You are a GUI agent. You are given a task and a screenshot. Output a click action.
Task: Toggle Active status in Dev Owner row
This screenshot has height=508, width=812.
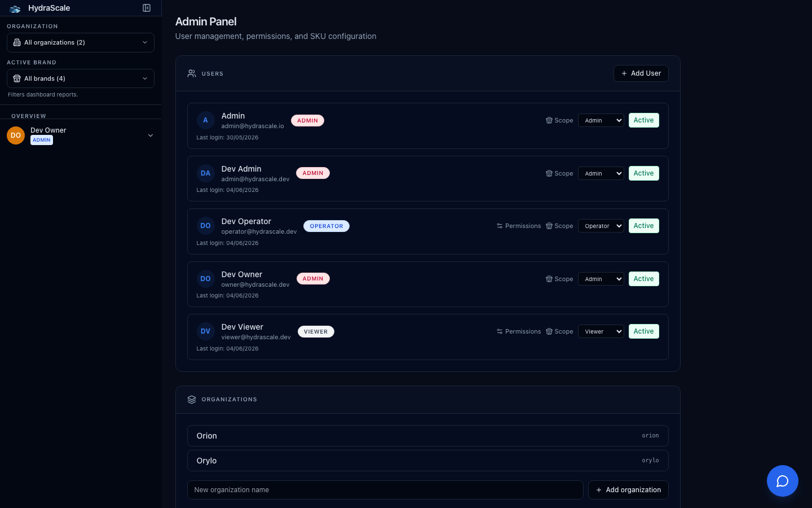coord(643,279)
